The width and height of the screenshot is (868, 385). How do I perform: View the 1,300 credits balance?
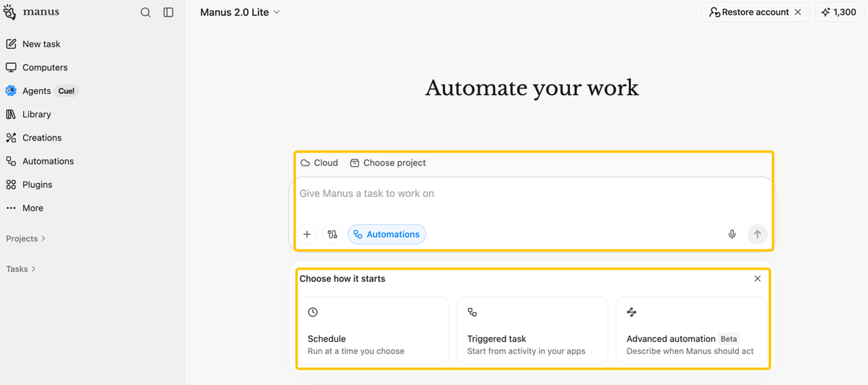(839, 12)
